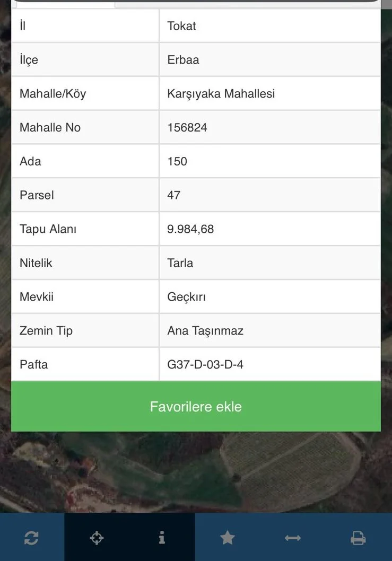Tap the refresh arrows icon

coord(31,538)
